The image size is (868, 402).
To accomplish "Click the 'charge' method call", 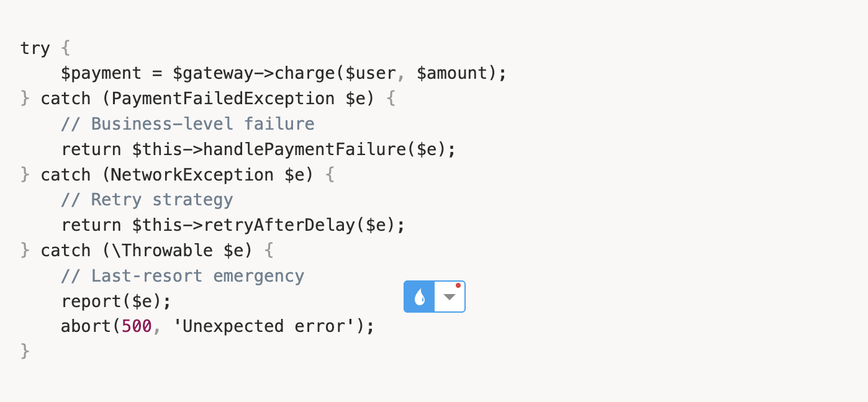I will coord(304,74).
